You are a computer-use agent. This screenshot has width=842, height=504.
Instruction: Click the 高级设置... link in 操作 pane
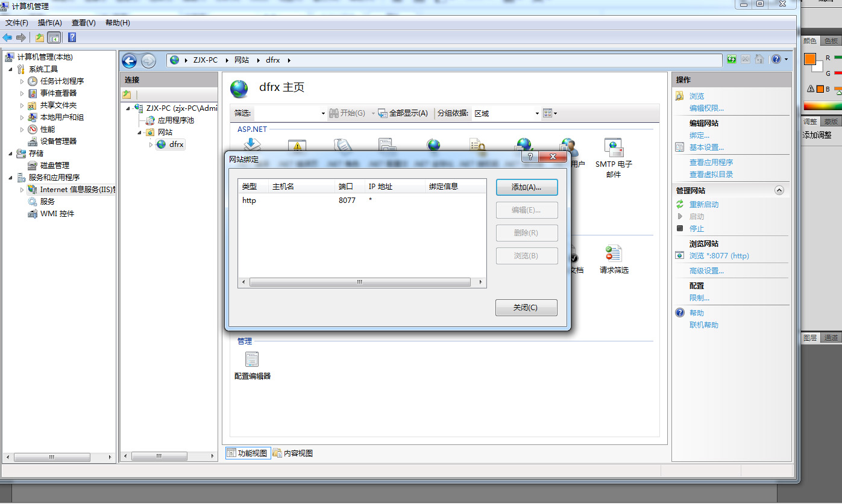[706, 271]
